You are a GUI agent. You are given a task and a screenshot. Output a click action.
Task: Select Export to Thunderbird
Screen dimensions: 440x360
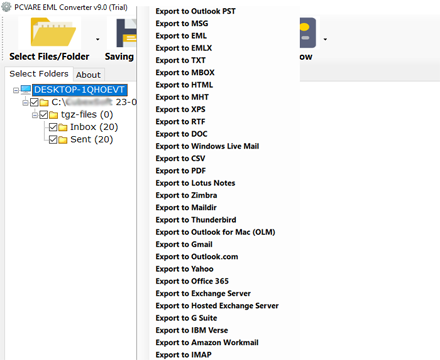coord(196,220)
